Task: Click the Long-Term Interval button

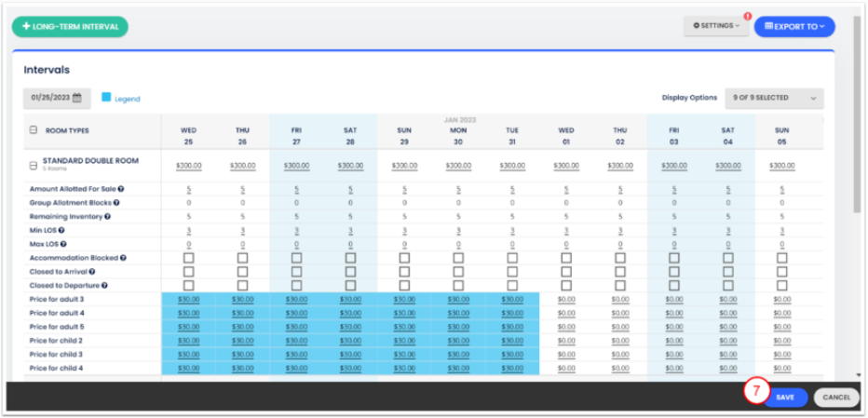Action: (70, 26)
